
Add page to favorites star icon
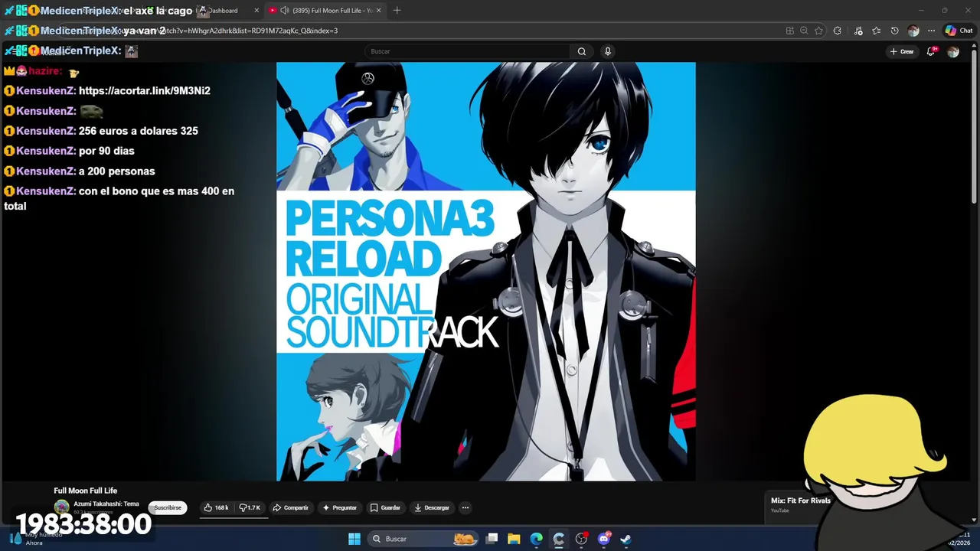tap(818, 31)
